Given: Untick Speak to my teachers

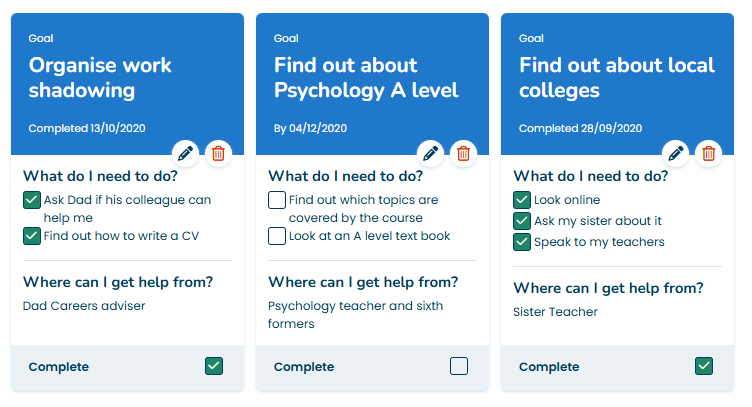Looking at the screenshot, I should (x=522, y=242).
